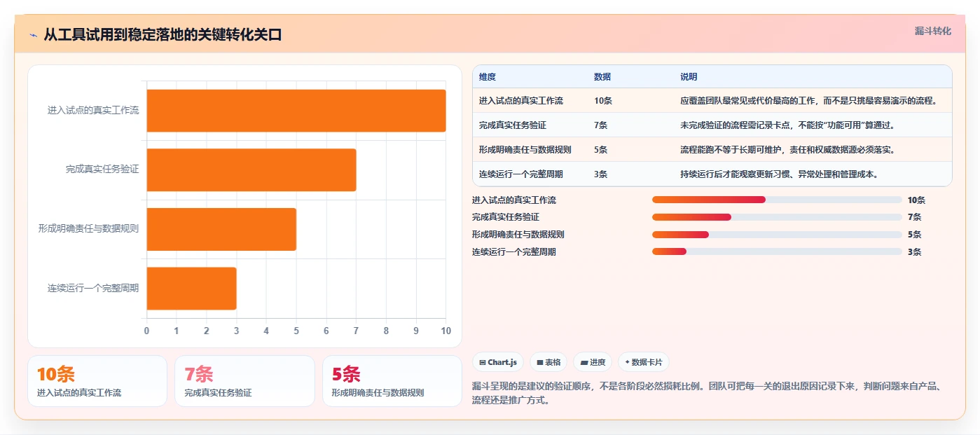Click the 10条 progress bar

coord(777,200)
